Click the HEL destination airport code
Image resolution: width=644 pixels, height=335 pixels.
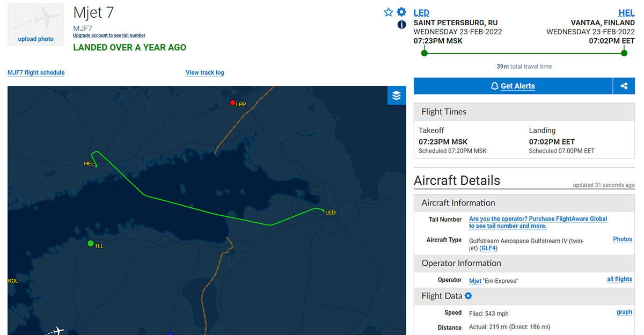[x=626, y=13]
